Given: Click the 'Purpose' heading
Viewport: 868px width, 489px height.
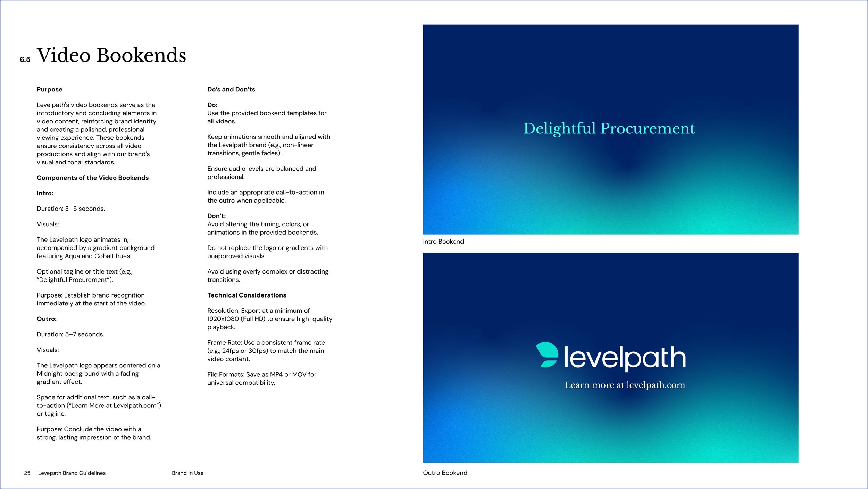Looking at the screenshot, I should [x=50, y=89].
